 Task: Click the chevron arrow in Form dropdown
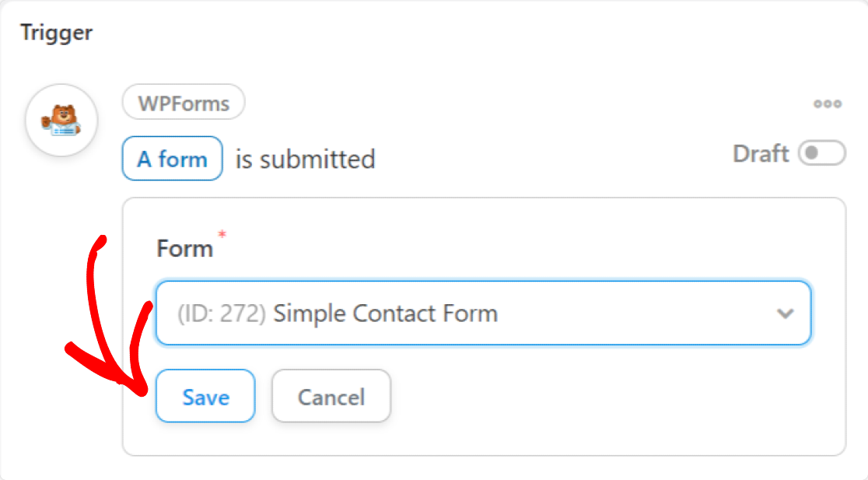(x=785, y=314)
